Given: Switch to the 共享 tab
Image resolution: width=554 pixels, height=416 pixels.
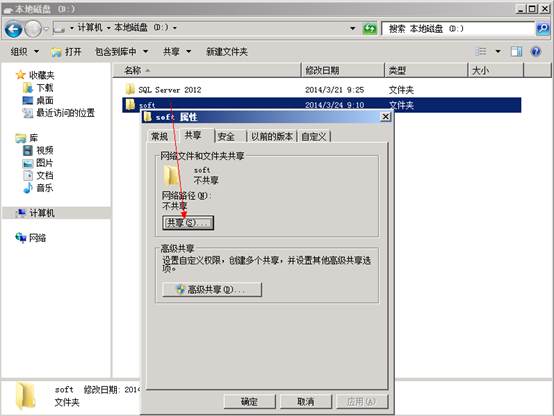Looking at the screenshot, I should coord(193,135).
